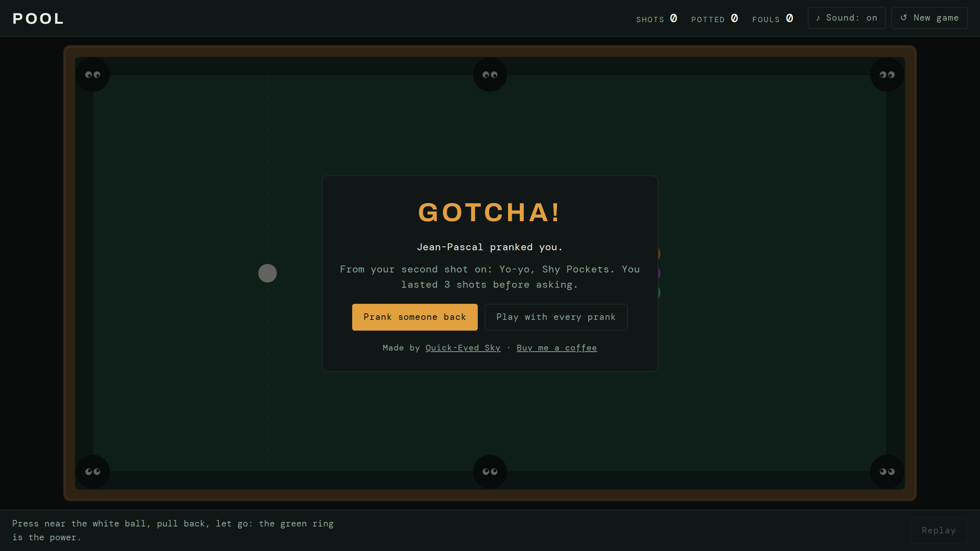980x551 pixels.
Task: Click the white cue ball
Action: coord(267,273)
